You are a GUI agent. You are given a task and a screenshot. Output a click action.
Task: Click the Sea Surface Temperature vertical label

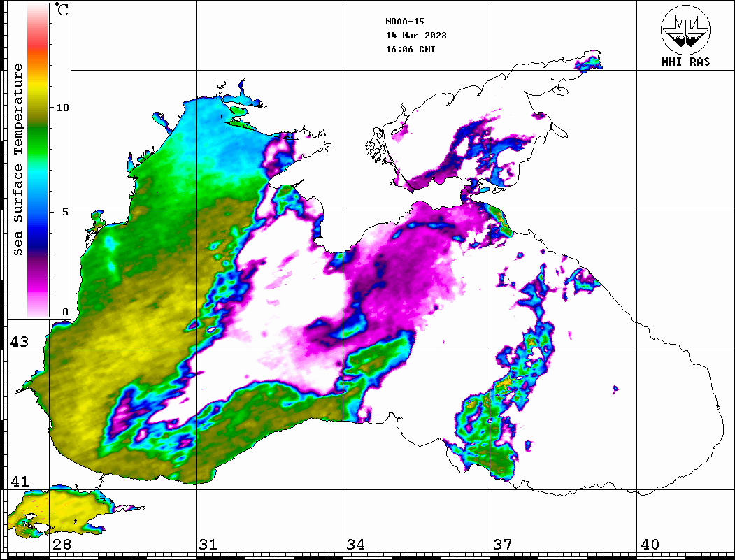point(17,159)
